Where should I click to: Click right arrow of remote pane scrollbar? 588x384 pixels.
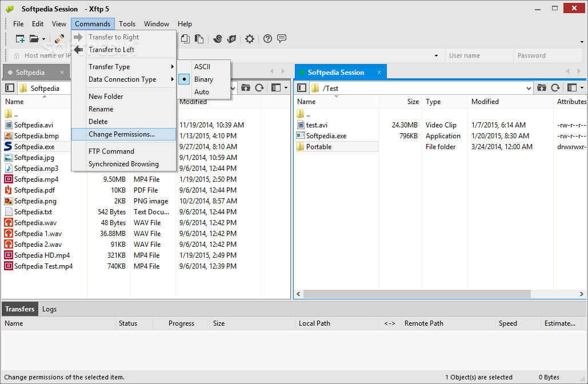582,294
